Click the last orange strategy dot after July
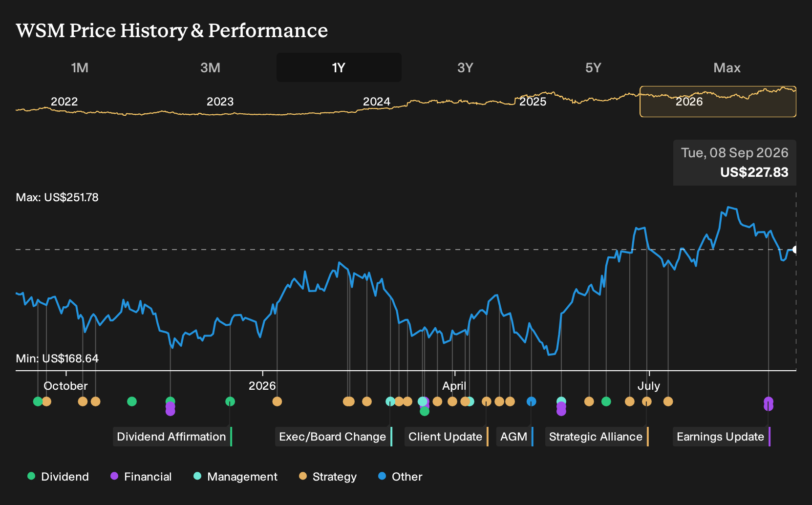This screenshot has height=505, width=812. (668, 401)
